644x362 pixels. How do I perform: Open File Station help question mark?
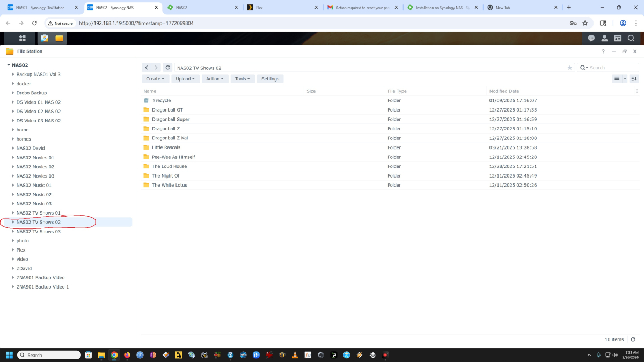click(x=603, y=51)
